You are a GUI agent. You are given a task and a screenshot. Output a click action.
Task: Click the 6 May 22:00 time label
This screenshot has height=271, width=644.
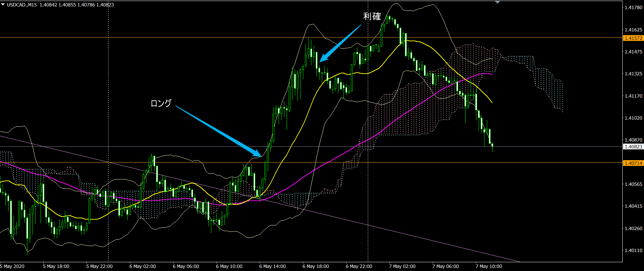click(x=359, y=266)
